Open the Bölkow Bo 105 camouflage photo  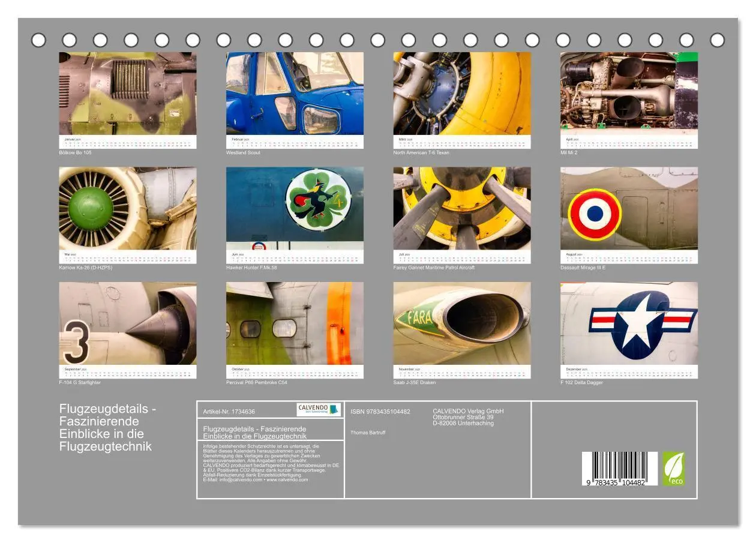point(128,93)
